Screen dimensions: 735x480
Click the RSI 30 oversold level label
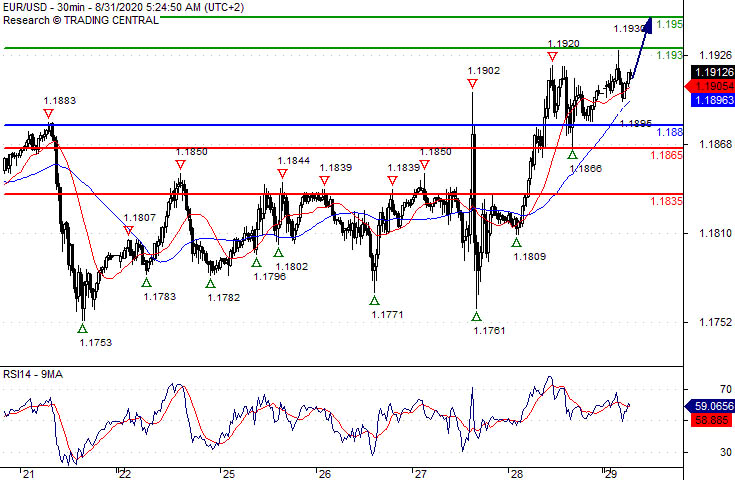726,452
